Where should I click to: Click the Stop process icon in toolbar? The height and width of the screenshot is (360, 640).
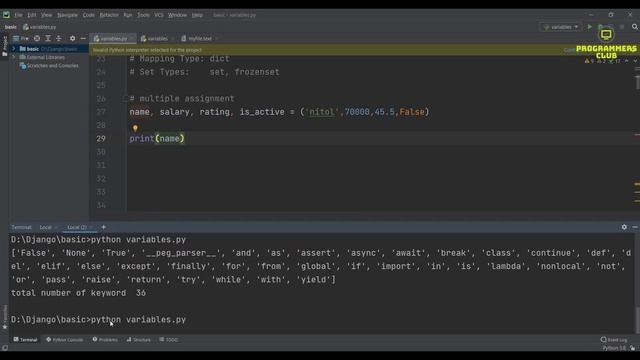tap(622, 27)
